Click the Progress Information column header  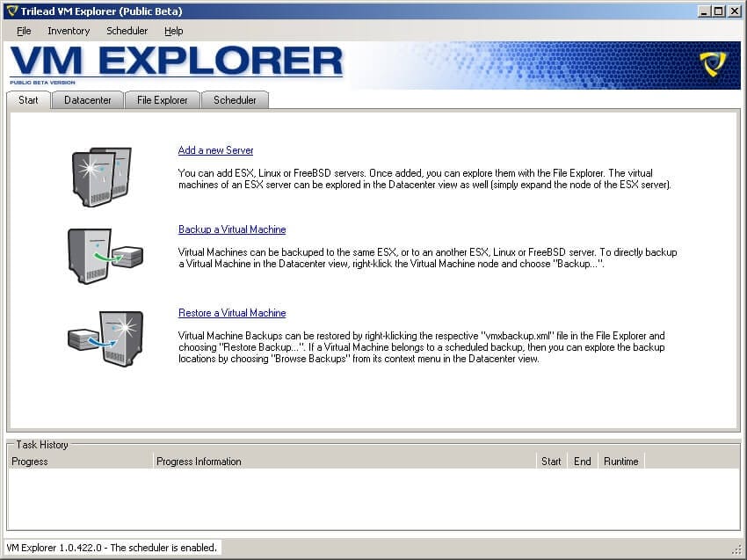click(x=344, y=462)
